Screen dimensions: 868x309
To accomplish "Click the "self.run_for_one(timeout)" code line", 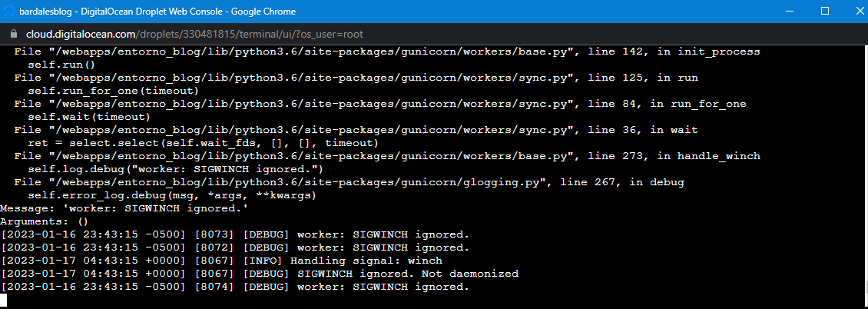I will point(114,91).
